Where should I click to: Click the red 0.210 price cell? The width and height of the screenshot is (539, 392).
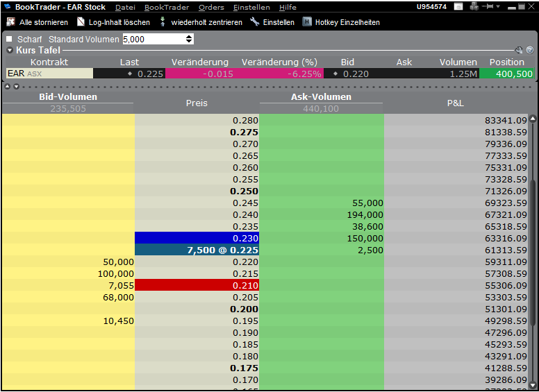[197, 285]
